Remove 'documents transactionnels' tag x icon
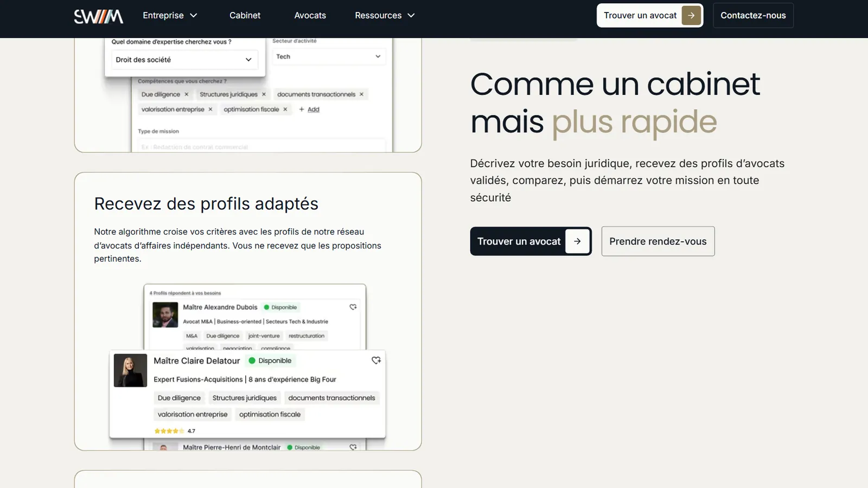This screenshot has height=488, width=868. tap(362, 94)
